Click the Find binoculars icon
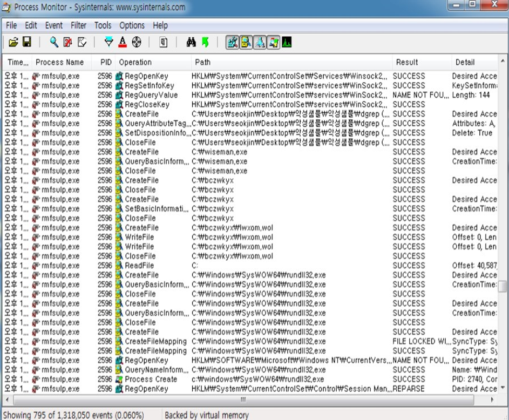509x420 pixels. click(191, 42)
